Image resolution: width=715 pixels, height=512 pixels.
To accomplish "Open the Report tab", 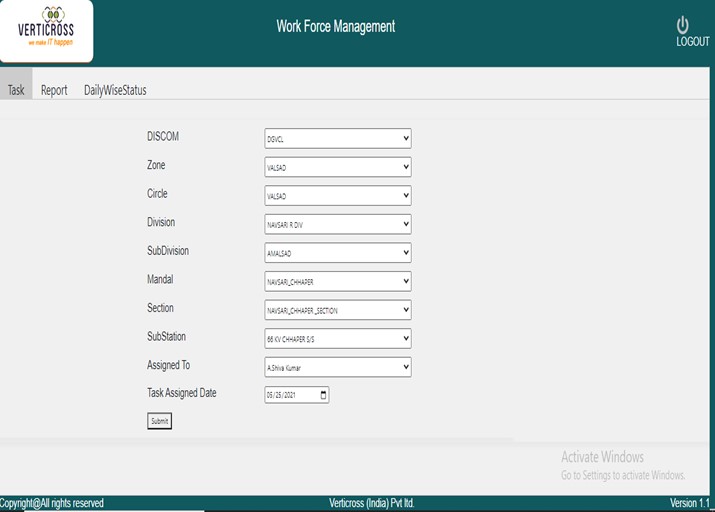I will click(x=54, y=90).
